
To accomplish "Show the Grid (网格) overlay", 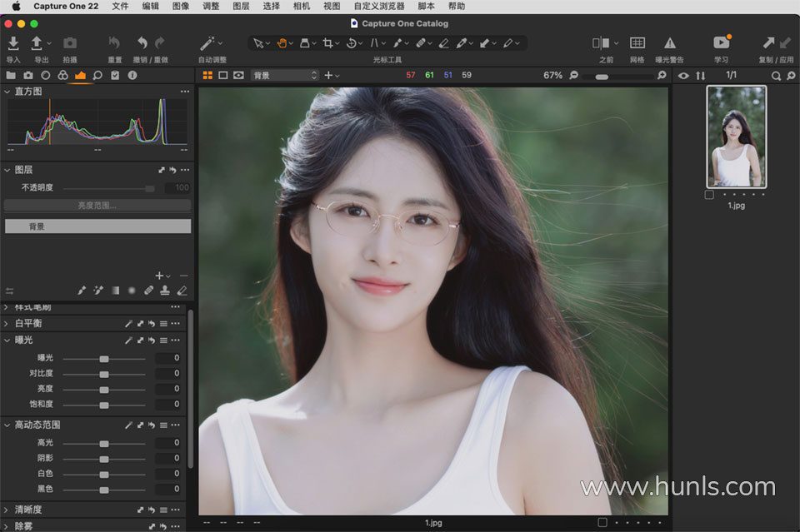I will [637, 43].
